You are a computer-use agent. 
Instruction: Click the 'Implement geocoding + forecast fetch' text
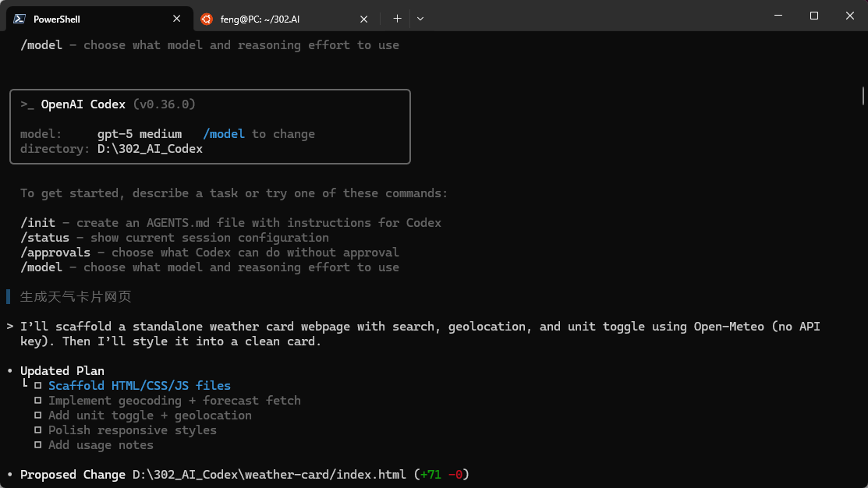coord(175,401)
